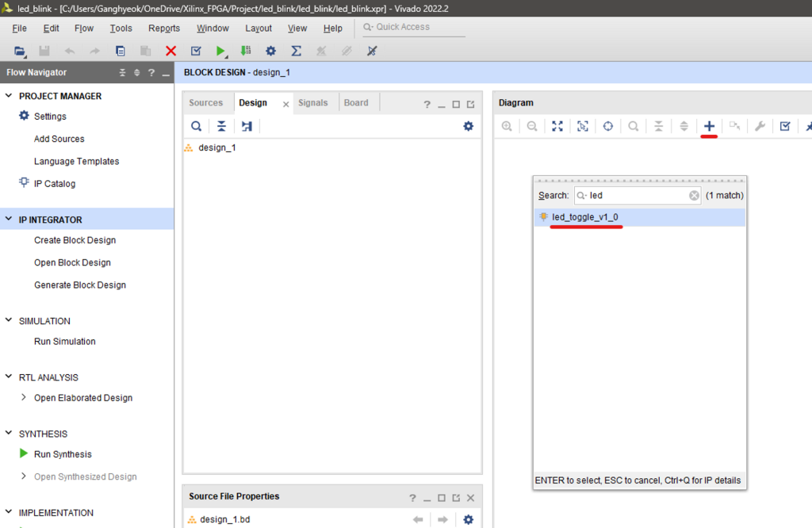The width and height of the screenshot is (812, 528).
Task: Open Design panel settings gear
Action: point(468,126)
